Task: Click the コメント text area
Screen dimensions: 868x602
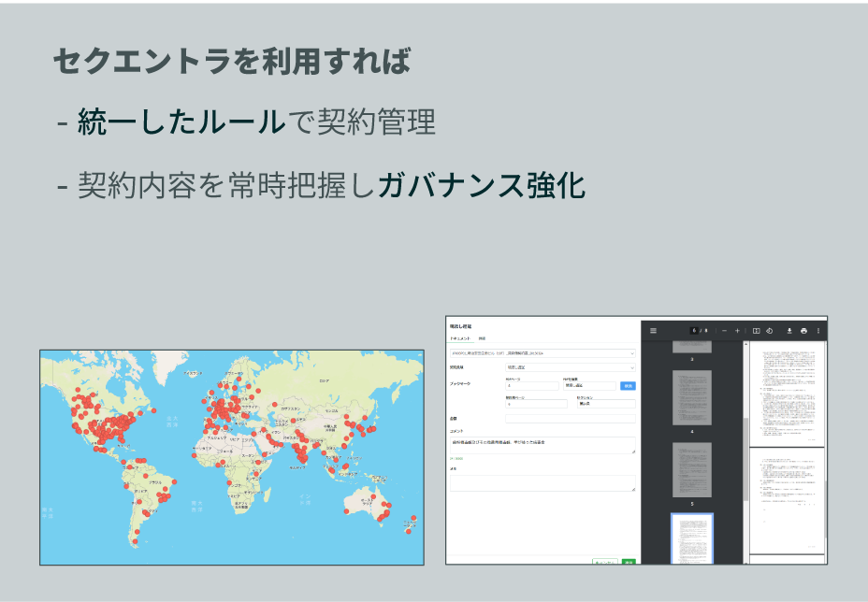Action: tap(542, 445)
